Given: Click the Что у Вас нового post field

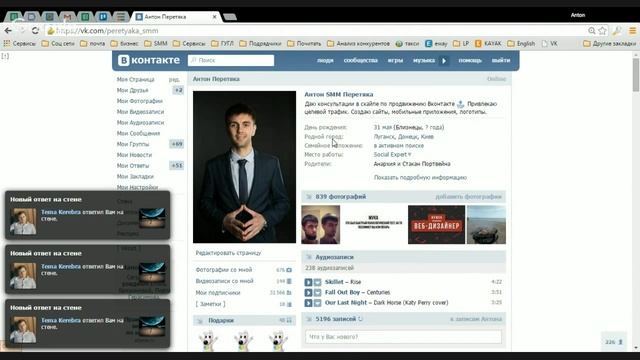Looking at the screenshot, I should coord(403,337).
